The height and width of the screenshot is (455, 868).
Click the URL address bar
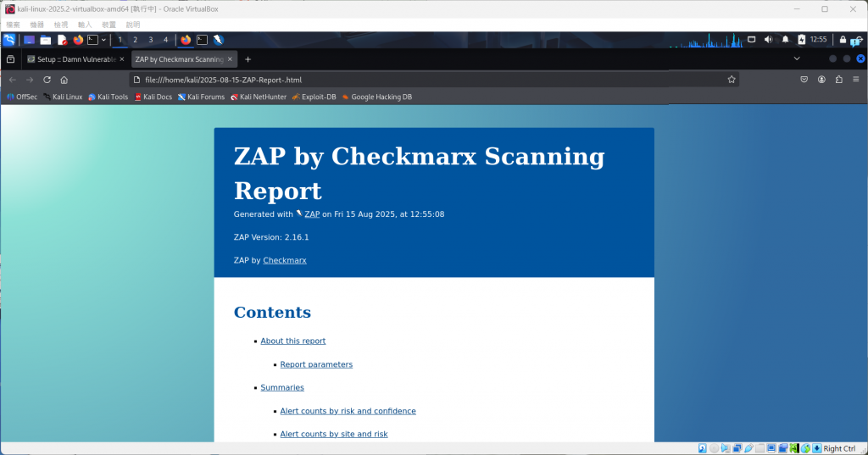pyautogui.click(x=434, y=80)
